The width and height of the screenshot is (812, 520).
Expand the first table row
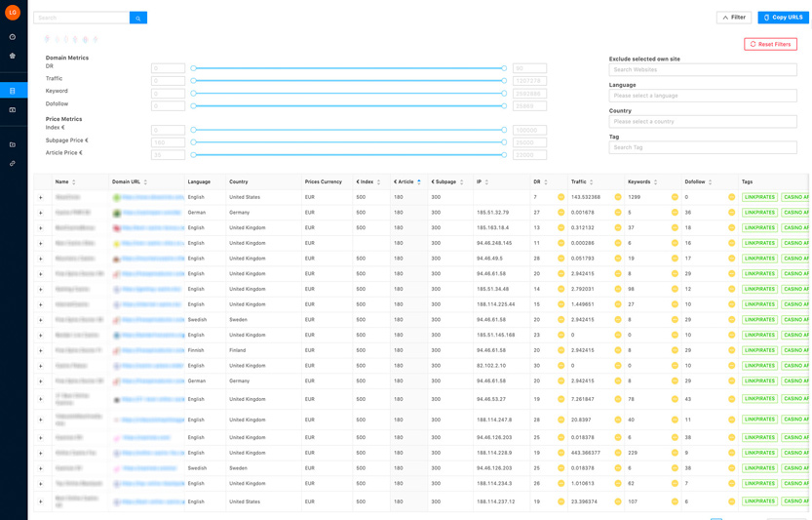41,198
